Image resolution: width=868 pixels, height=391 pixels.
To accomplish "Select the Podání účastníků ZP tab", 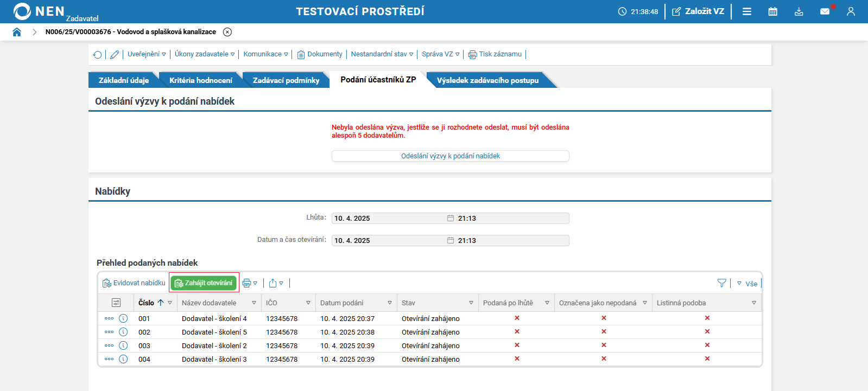I will (378, 80).
